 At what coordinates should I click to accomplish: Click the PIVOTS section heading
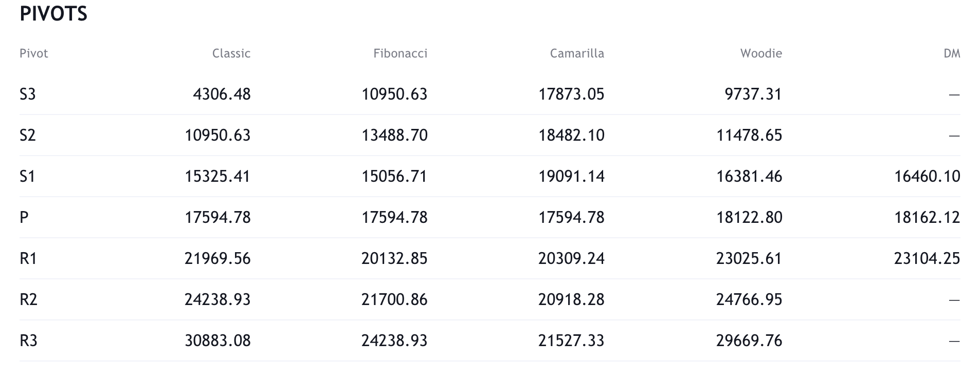tap(53, 14)
